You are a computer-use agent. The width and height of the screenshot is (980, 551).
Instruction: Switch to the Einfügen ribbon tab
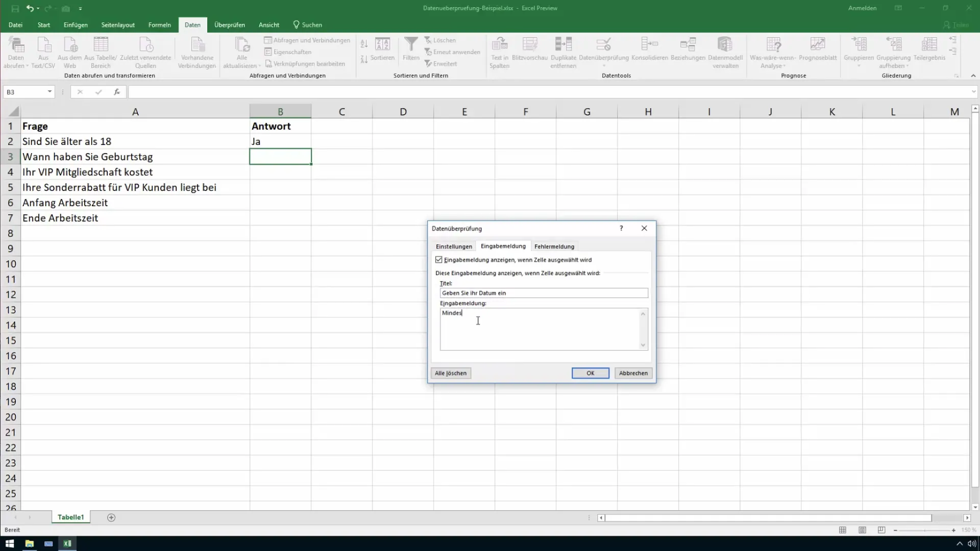76,25
